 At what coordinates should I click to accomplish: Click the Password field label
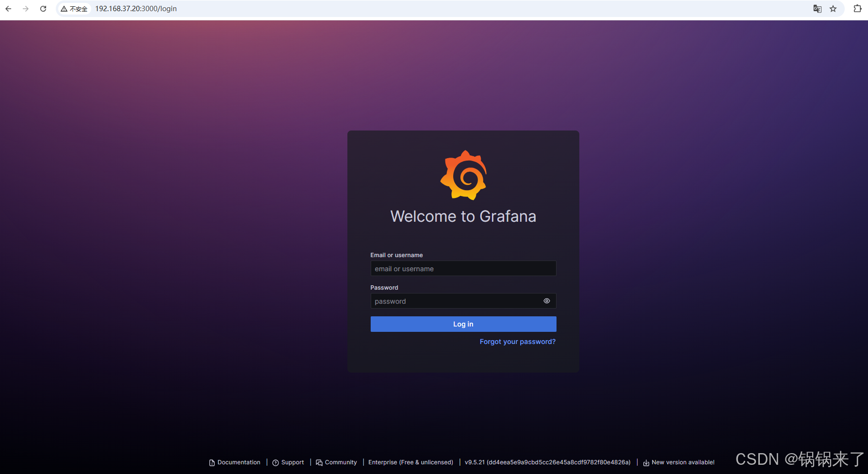pyautogui.click(x=384, y=288)
